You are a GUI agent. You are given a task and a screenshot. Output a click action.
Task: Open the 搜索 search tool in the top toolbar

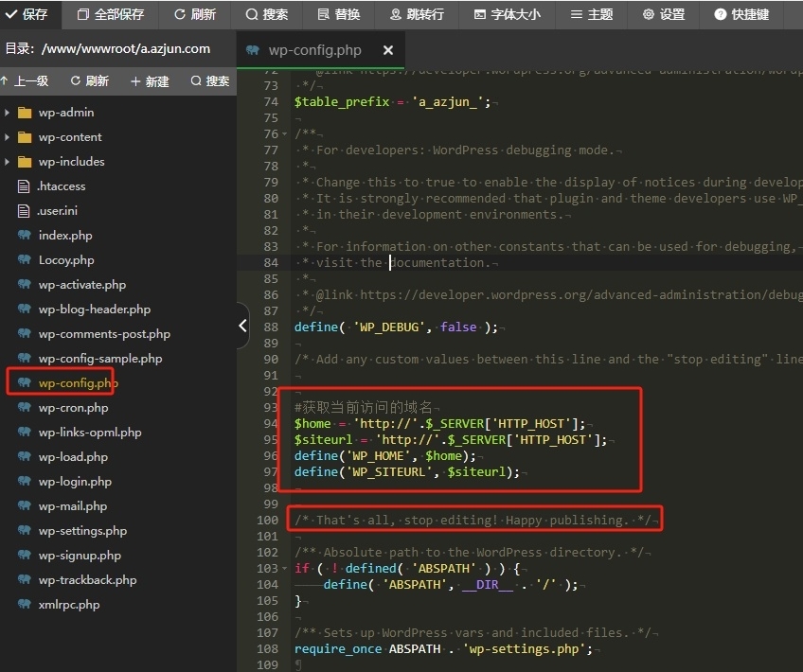(x=267, y=14)
